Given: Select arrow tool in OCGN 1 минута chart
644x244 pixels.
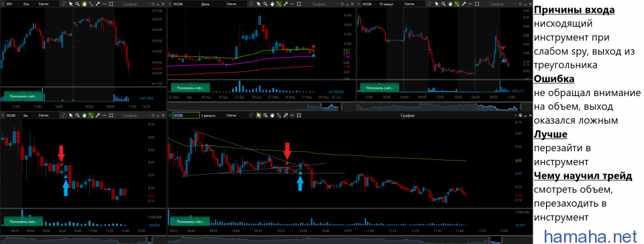Looking at the screenshot, I should (x=285, y=115).
